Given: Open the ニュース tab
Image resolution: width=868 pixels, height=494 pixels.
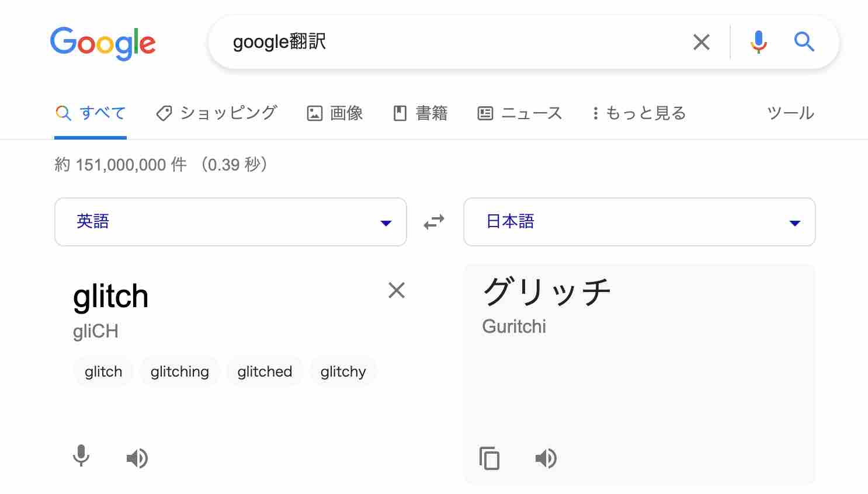Looking at the screenshot, I should point(520,113).
